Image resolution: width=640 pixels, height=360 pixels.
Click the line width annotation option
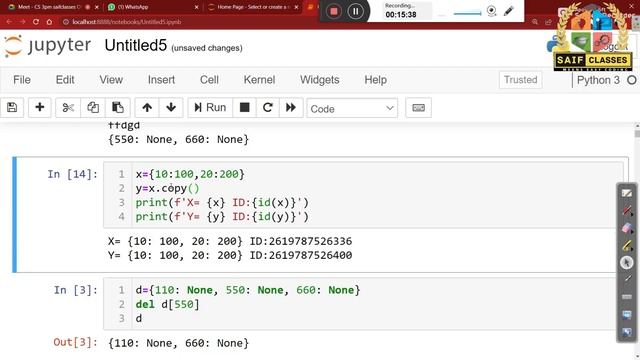(x=627, y=297)
